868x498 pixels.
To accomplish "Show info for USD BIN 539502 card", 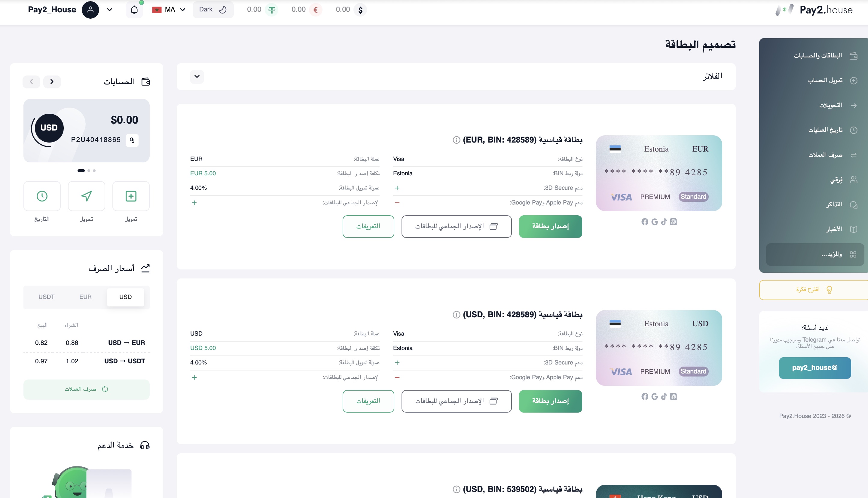I will [456, 490].
